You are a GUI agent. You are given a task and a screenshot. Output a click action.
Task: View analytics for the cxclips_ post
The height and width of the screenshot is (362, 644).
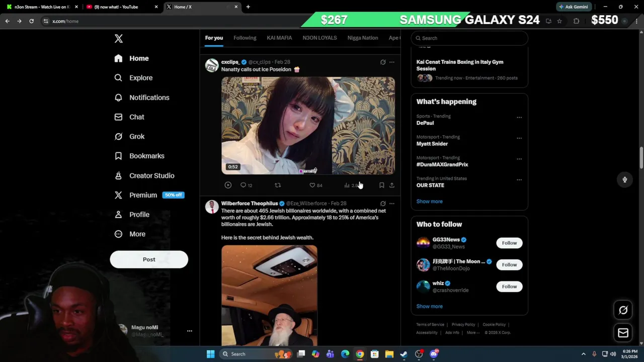tap(352, 186)
